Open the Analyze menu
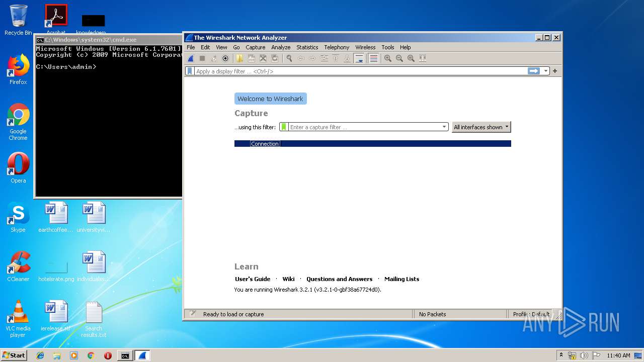This screenshot has height=362, width=644. tap(281, 47)
